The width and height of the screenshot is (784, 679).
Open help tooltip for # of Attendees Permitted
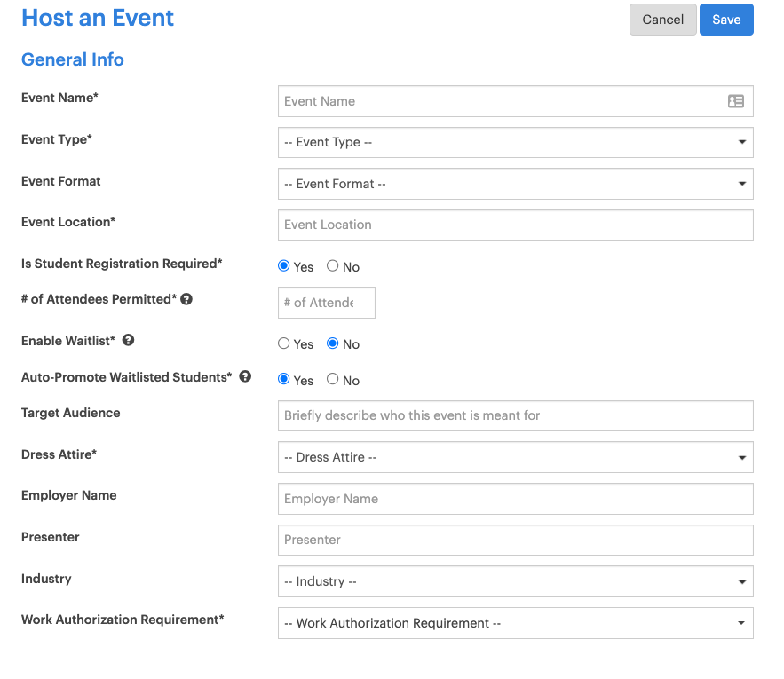point(186,298)
